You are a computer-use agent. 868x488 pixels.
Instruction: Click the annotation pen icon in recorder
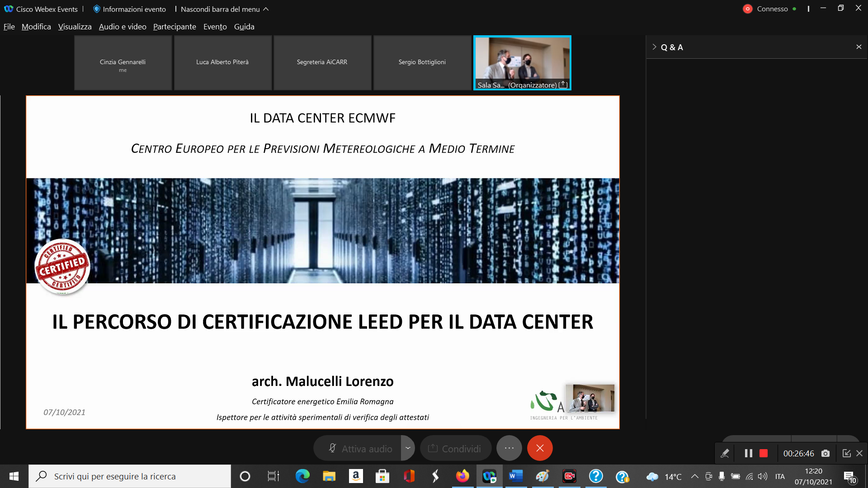click(x=725, y=453)
